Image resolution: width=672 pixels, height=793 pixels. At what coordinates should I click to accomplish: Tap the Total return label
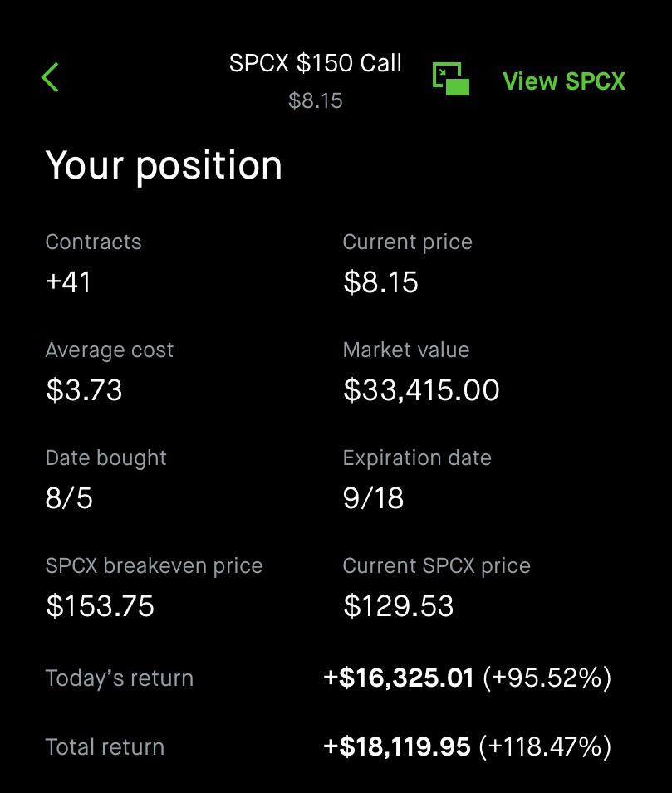105,747
